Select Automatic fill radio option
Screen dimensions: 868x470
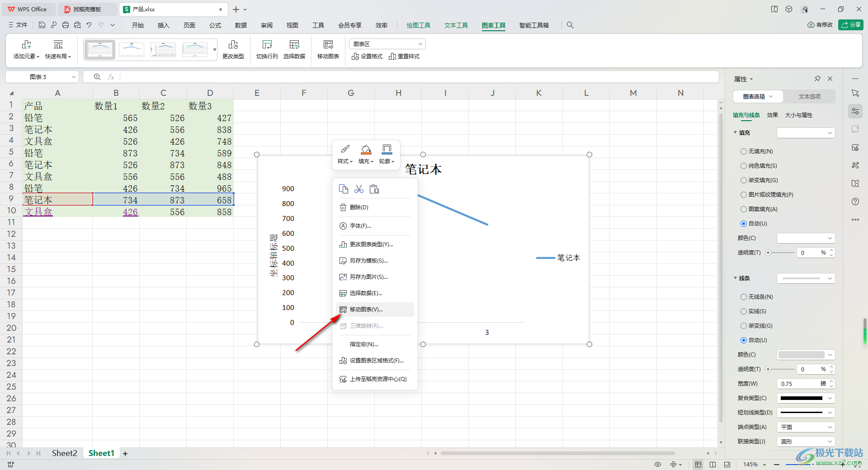tap(744, 224)
